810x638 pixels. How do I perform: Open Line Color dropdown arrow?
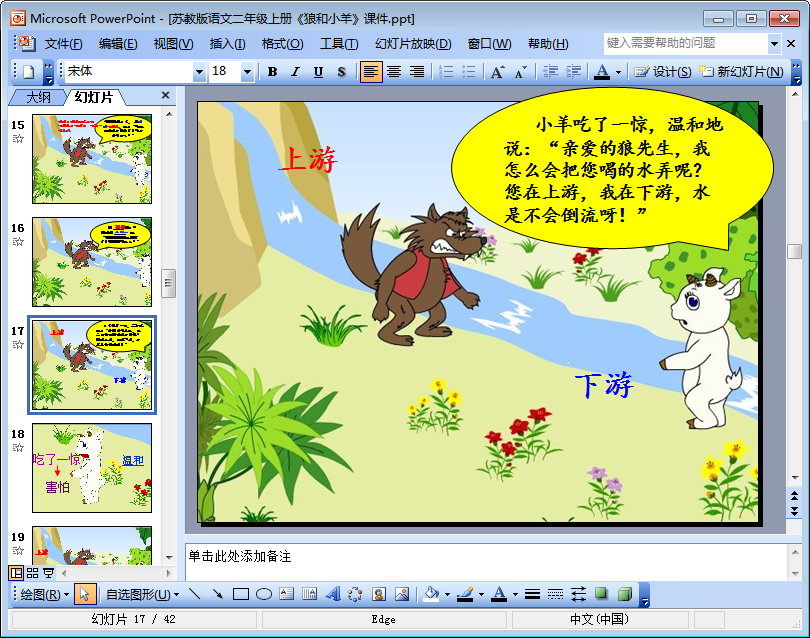(x=481, y=595)
